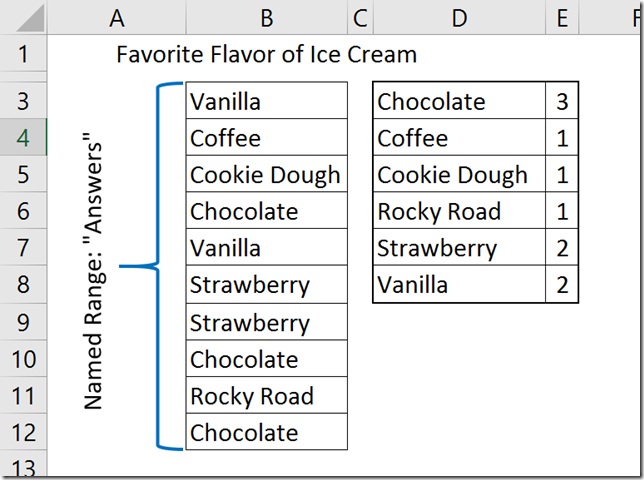
Task: Select the narrow column C header
Action: click(x=360, y=16)
